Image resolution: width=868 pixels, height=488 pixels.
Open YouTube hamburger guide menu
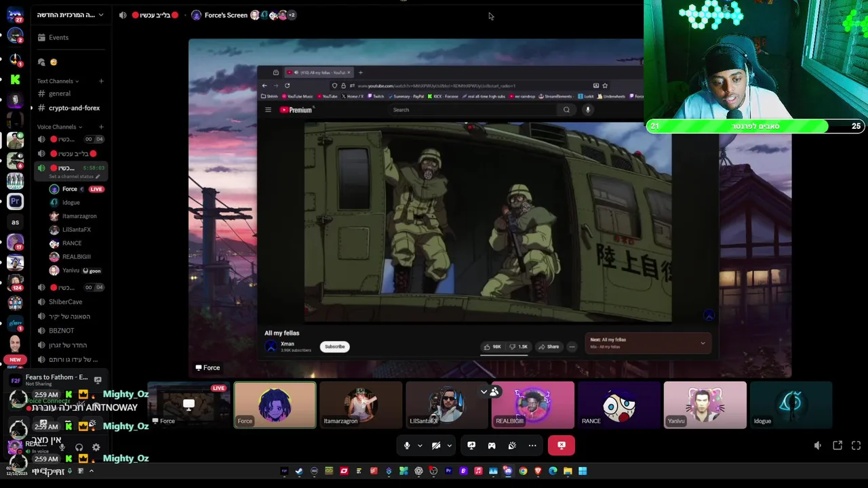268,110
